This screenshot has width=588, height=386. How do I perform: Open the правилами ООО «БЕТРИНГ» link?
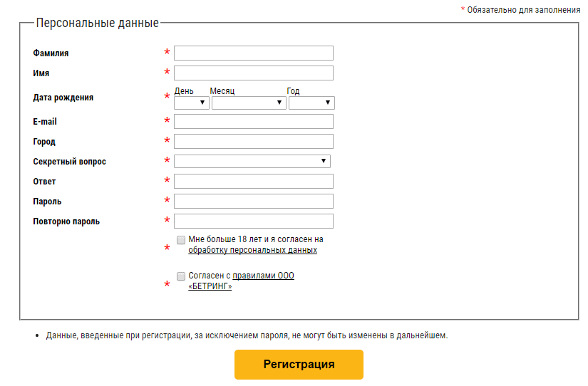click(x=263, y=276)
